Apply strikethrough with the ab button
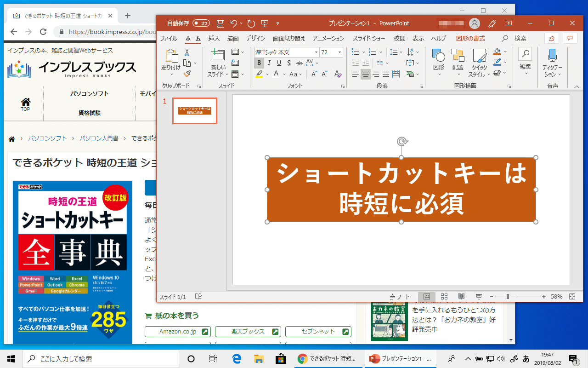 click(x=299, y=63)
